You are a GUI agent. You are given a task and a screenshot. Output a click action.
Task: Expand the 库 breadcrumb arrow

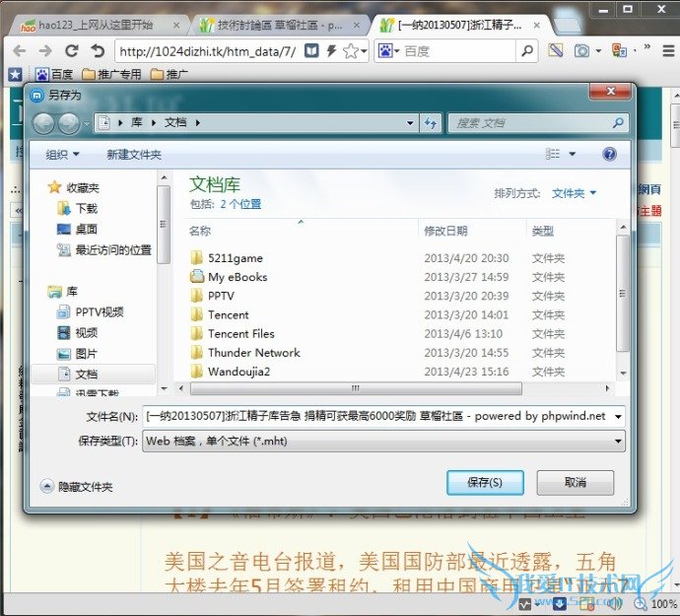click(154, 123)
